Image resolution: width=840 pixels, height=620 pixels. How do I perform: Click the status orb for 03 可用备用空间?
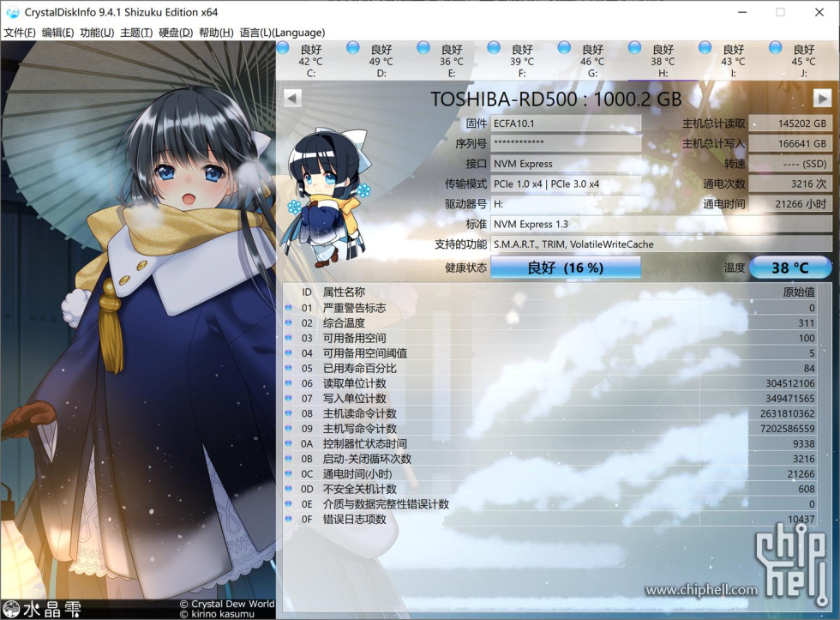(x=289, y=338)
